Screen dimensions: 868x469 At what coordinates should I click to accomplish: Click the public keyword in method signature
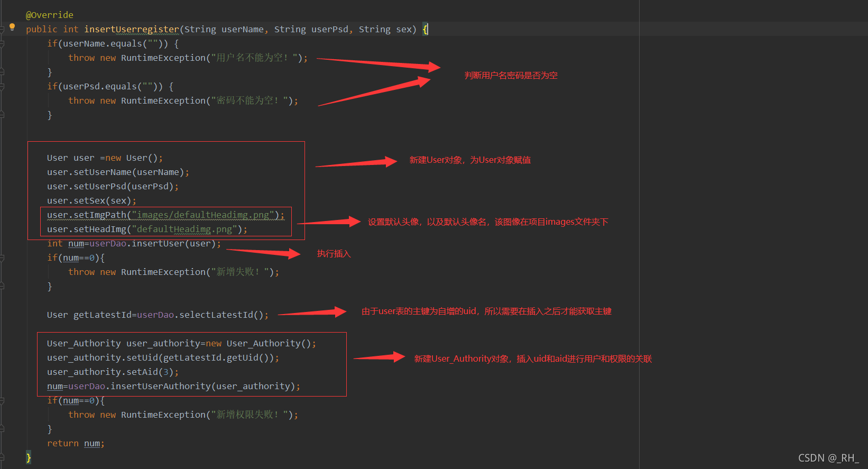(x=42, y=29)
